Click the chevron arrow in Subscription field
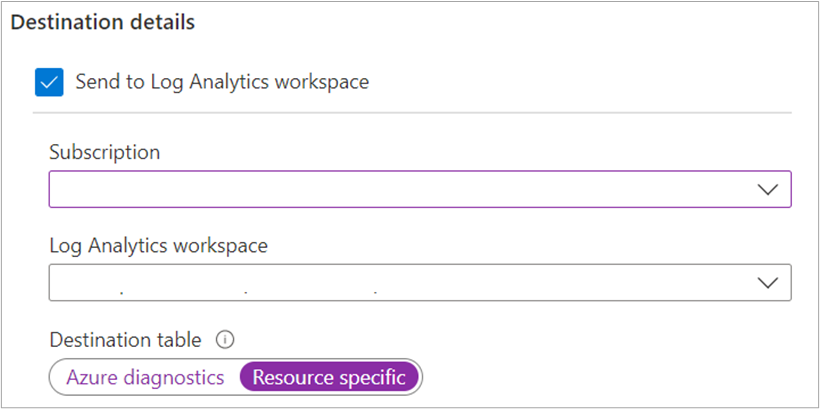The width and height of the screenshot is (820, 409). (x=768, y=189)
